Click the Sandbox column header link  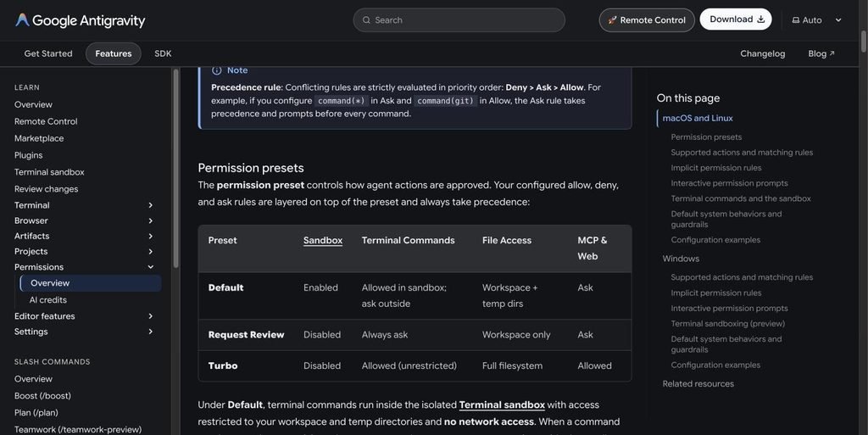323,241
